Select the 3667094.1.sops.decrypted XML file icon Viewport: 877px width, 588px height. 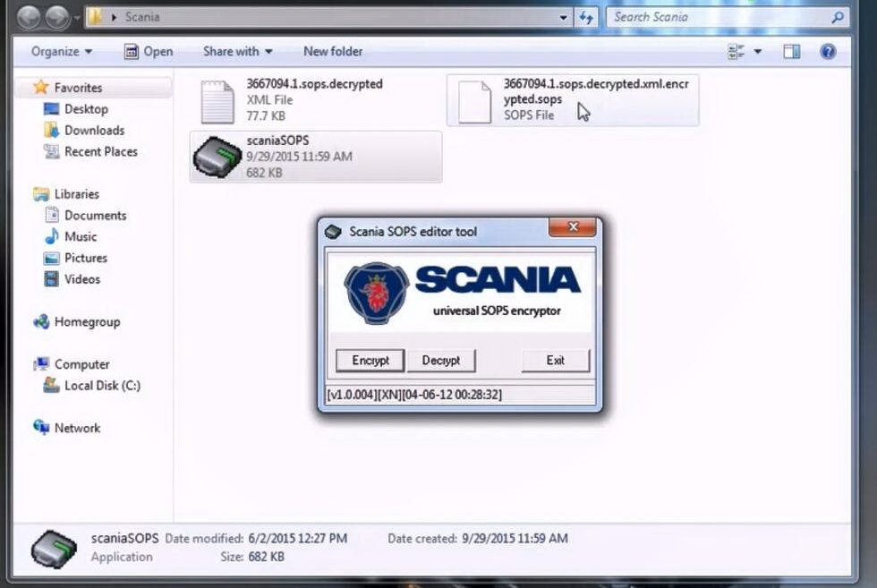[217, 102]
